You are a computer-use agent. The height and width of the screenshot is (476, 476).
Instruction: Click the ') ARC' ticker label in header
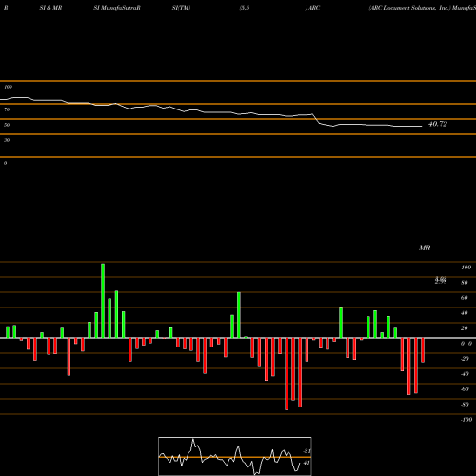[x=312, y=8]
